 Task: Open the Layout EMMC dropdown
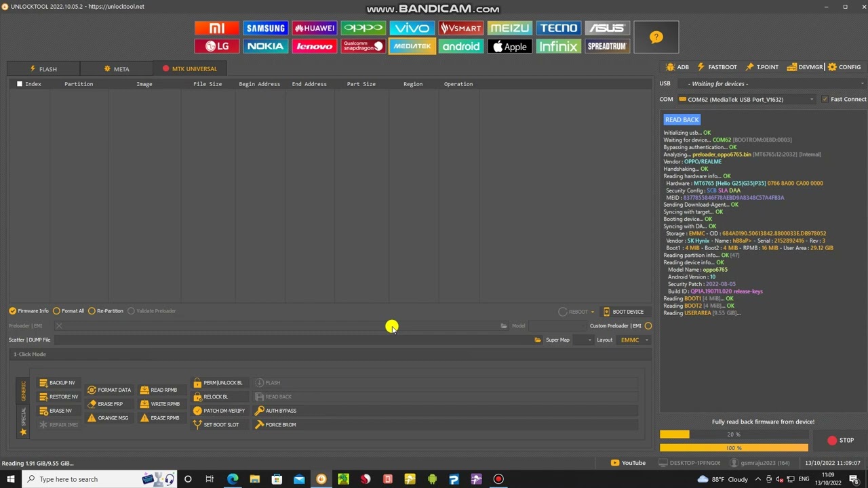633,340
